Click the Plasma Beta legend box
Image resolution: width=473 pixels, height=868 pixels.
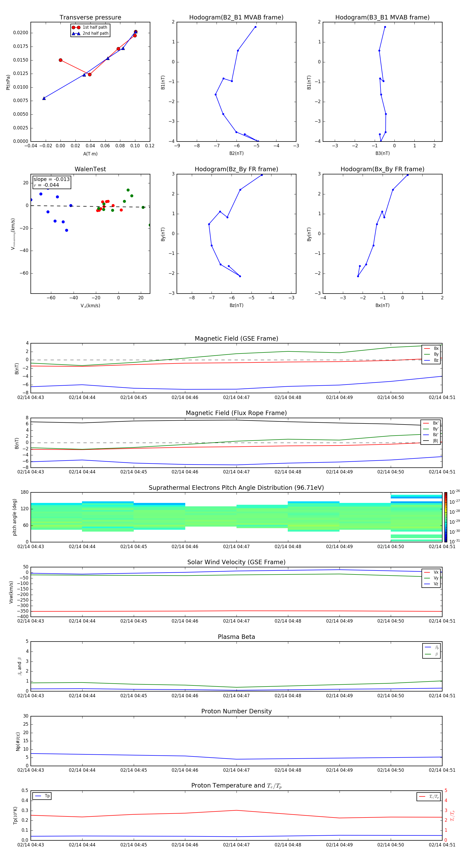pyautogui.click(x=431, y=651)
